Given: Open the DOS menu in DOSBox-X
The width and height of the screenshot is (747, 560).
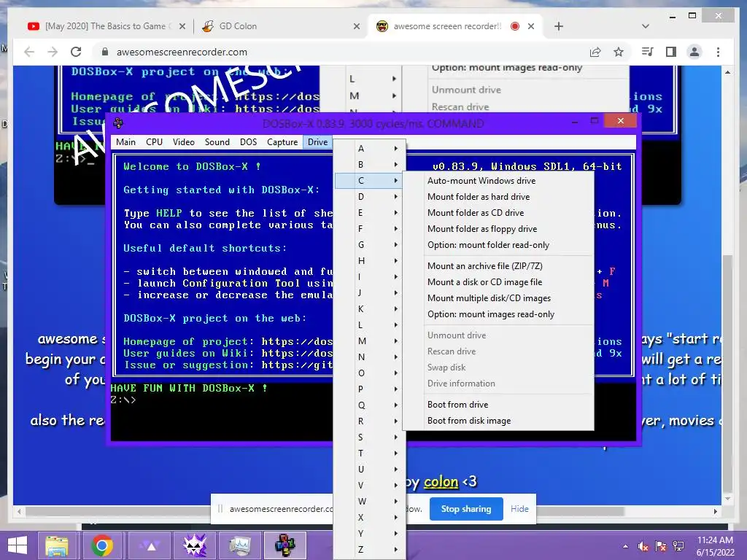Looking at the screenshot, I should tap(248, 142).
